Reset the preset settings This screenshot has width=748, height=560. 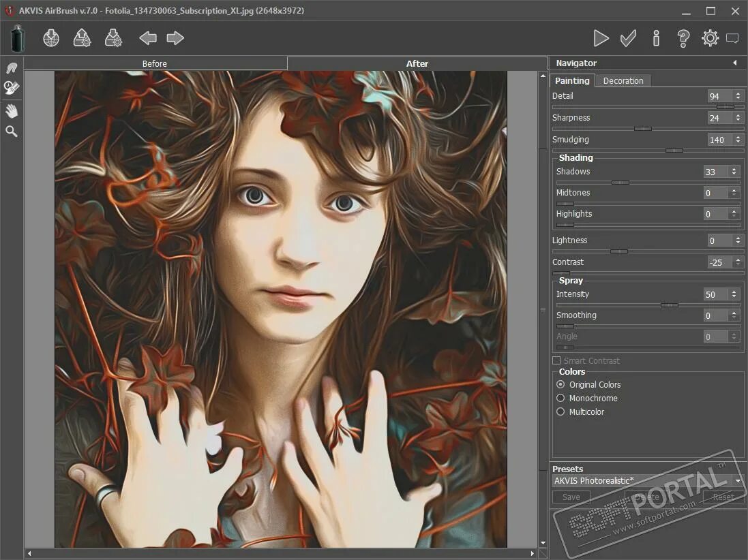(x=722, y=497)
